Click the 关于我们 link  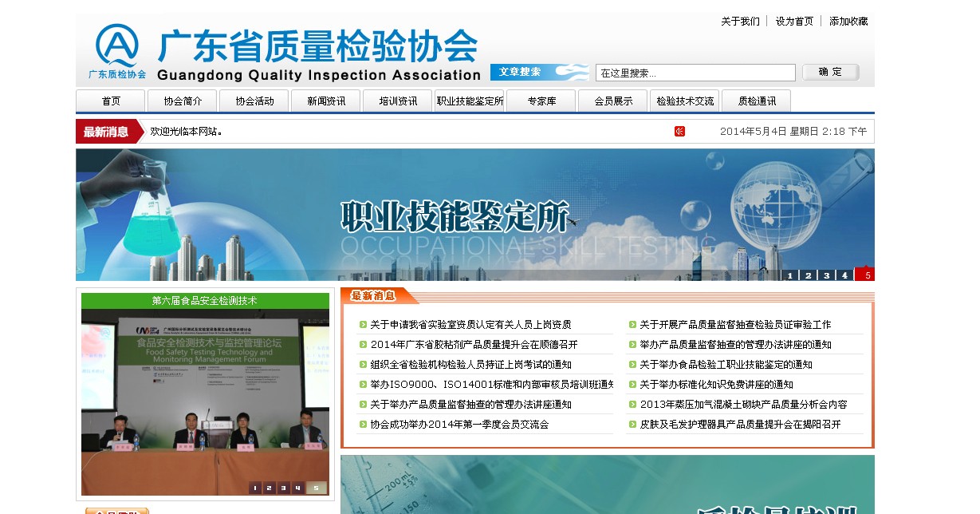point(740,22)
